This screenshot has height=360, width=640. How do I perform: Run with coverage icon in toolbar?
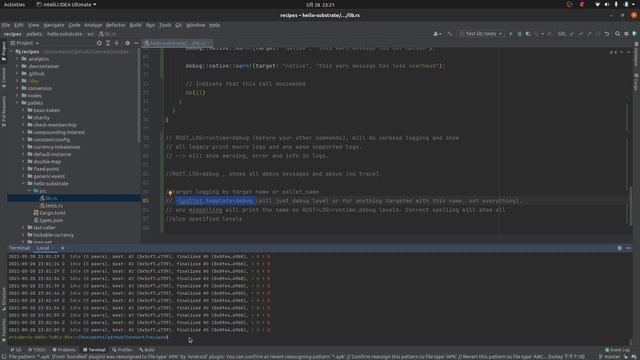click(x=528, y=34)
